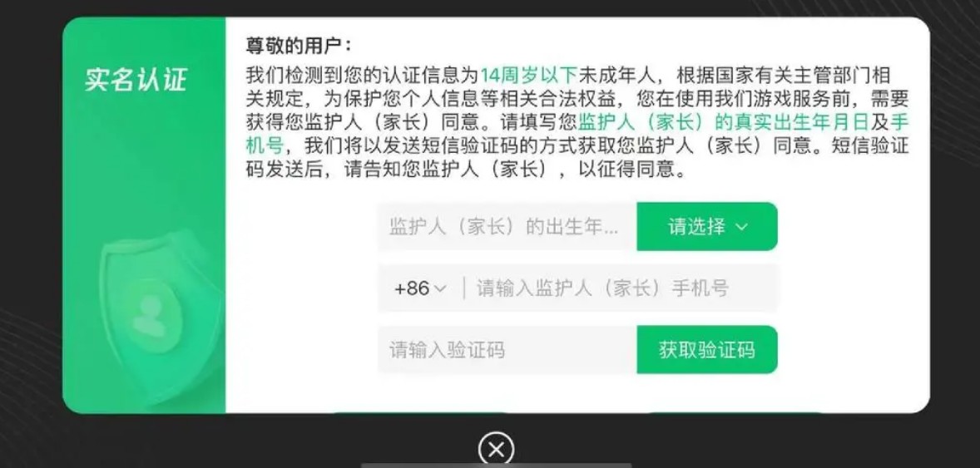Click the green 14周岁以下 highlighted text

point(529,76)
